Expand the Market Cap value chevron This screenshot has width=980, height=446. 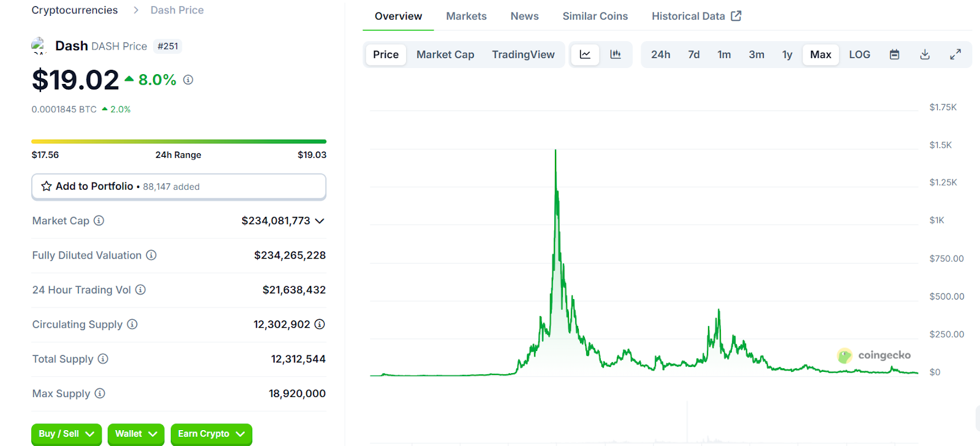pyautogui.click(x=320, y=221)
